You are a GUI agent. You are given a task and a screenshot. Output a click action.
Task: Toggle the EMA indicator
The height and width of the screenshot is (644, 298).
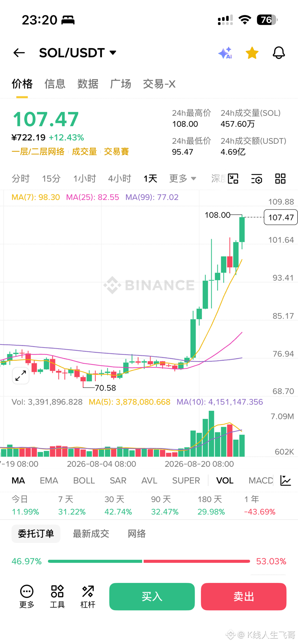click(49, 480)
